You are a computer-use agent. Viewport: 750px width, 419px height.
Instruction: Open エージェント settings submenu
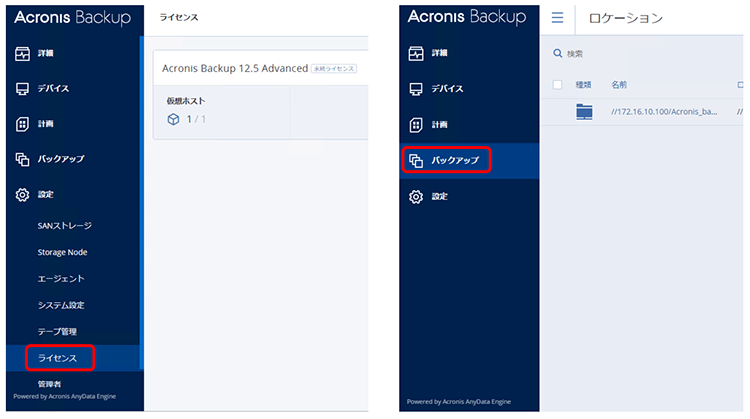tap(61, 278)
